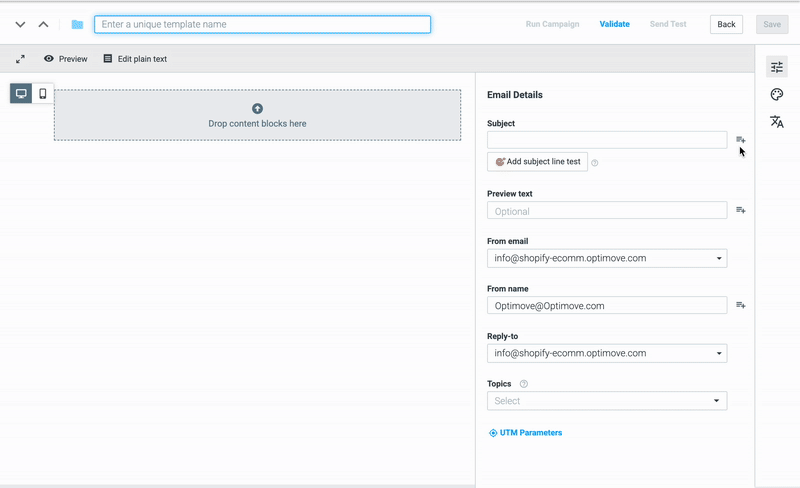
Task: Open the UTM Parameters link
Action: click(x=531, y=433)
